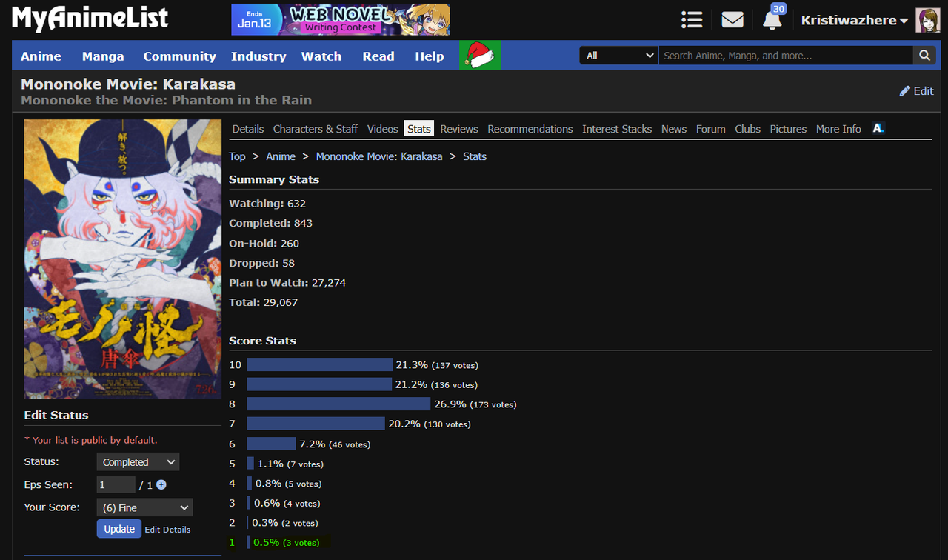Click the 'Total: 29,067' stat

[x=264, y=302]
